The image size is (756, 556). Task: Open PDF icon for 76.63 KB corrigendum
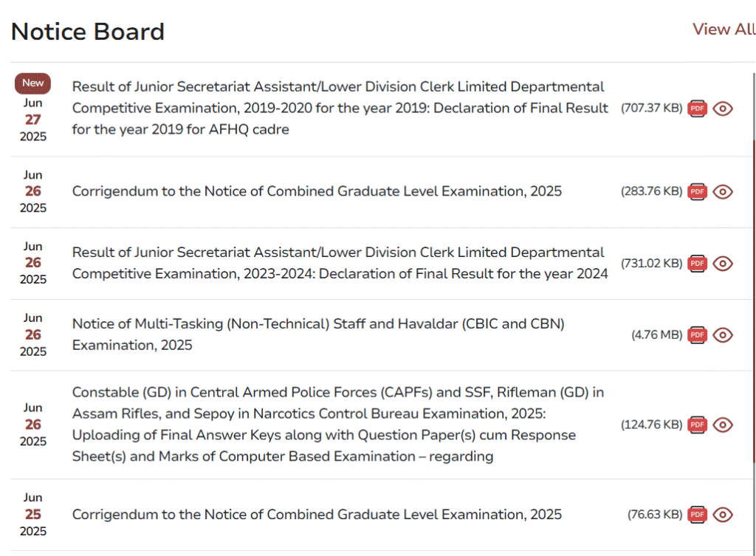click(x=697, y=515)
